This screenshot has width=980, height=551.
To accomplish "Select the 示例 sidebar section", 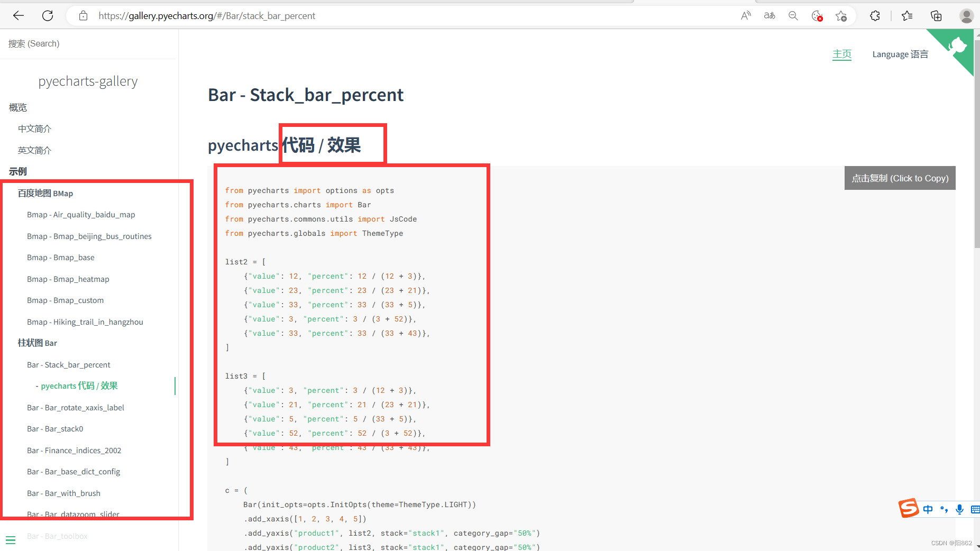I will tap(18, 171).
